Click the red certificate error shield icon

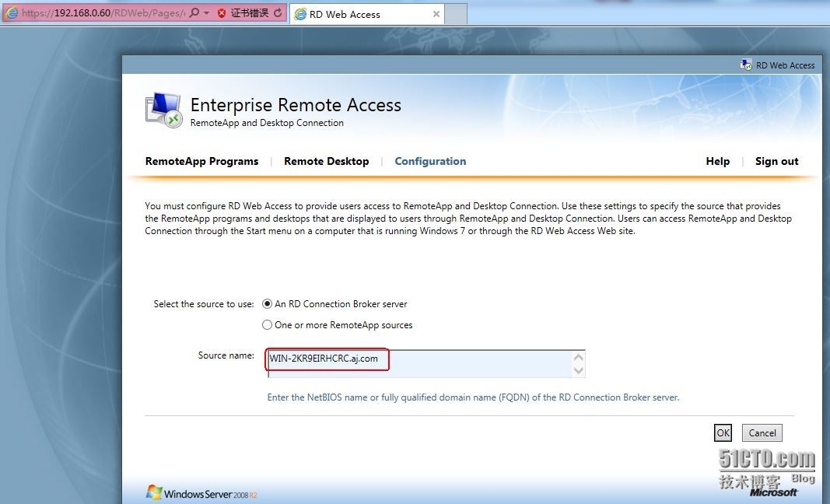[222, 13]
